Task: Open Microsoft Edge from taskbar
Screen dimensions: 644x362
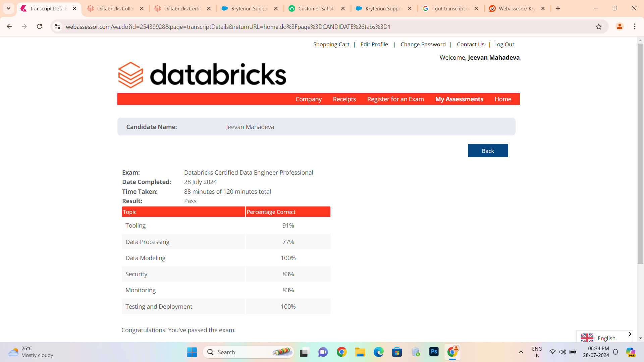Action: (378, 352)
